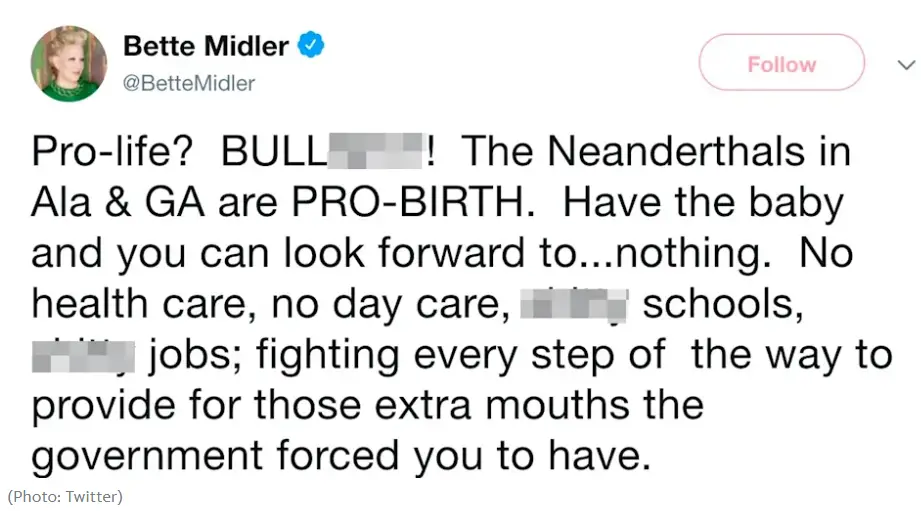Click the Pro-life? text at tweet start
Screen dimensions: 921x511
coord(112,152)
